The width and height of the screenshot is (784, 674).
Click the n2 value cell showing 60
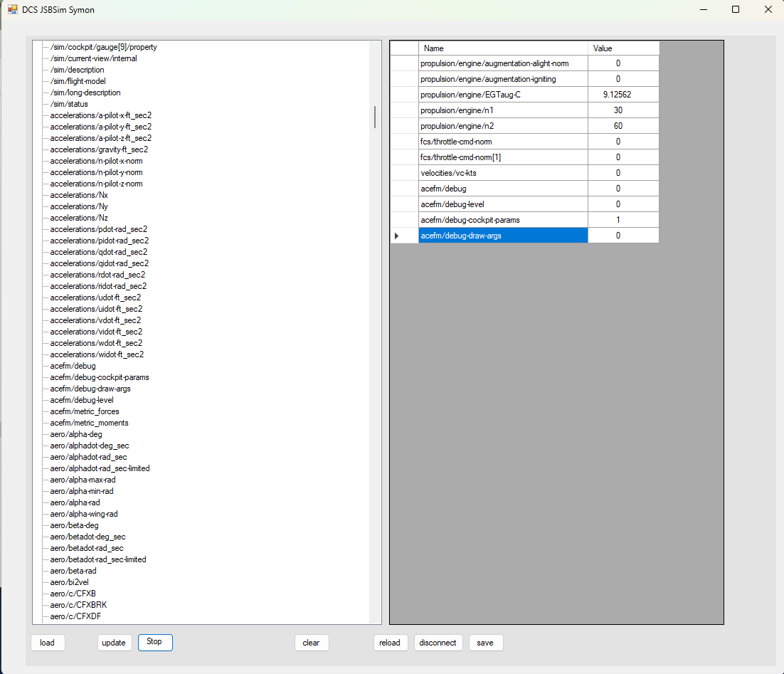623,126
